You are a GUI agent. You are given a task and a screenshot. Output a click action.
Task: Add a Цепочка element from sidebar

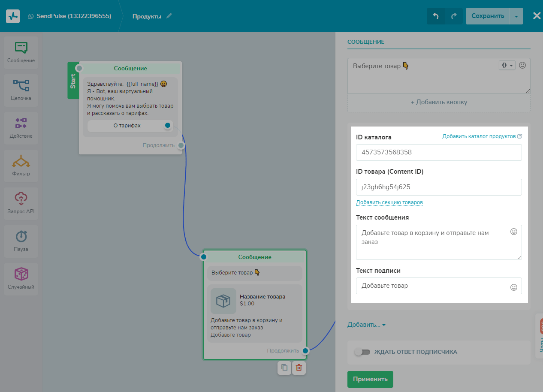[21, 90]
